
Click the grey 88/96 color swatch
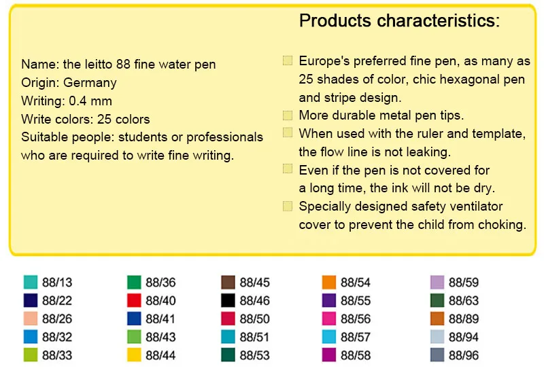437,355
